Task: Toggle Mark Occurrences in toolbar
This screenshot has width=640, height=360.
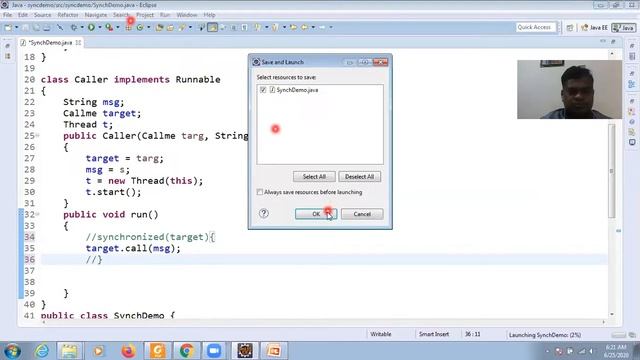Action: click(212, 27)
